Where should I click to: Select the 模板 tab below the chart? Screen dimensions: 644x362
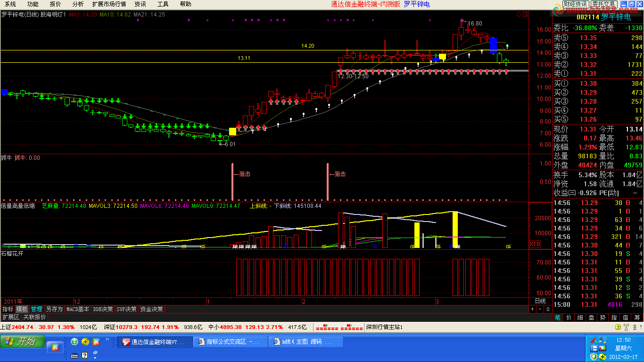22,309
